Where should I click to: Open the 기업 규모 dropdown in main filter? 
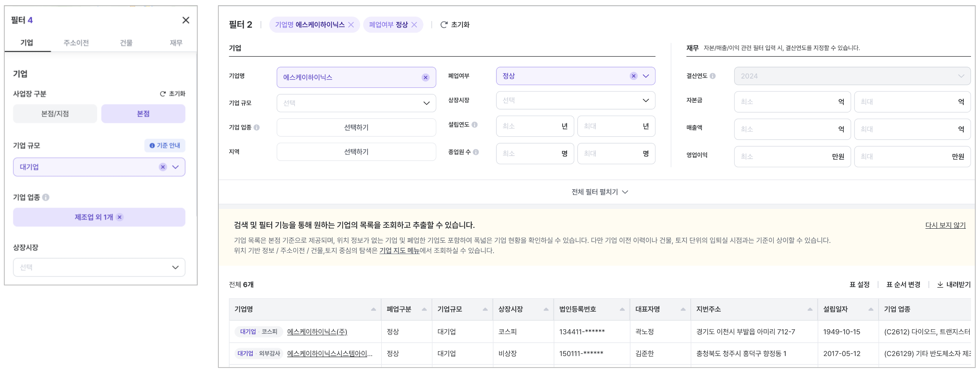pyautogui.click(x=356, y=103)
